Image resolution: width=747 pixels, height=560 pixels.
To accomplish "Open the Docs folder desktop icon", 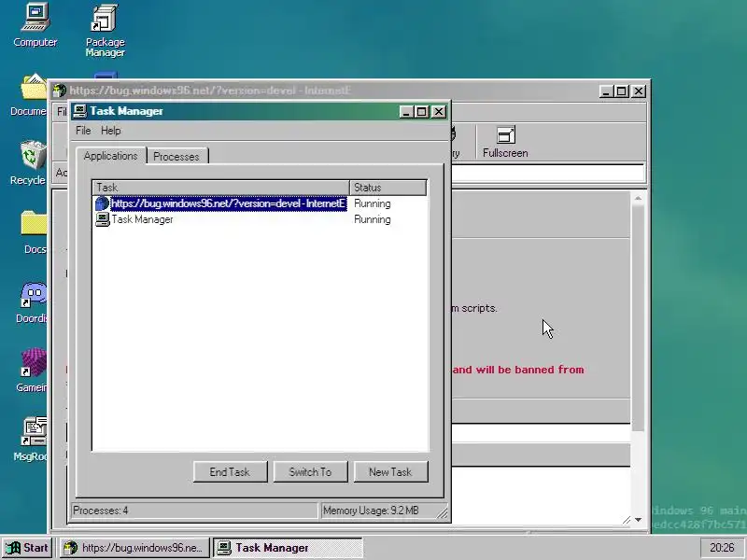I will point(35,232).
